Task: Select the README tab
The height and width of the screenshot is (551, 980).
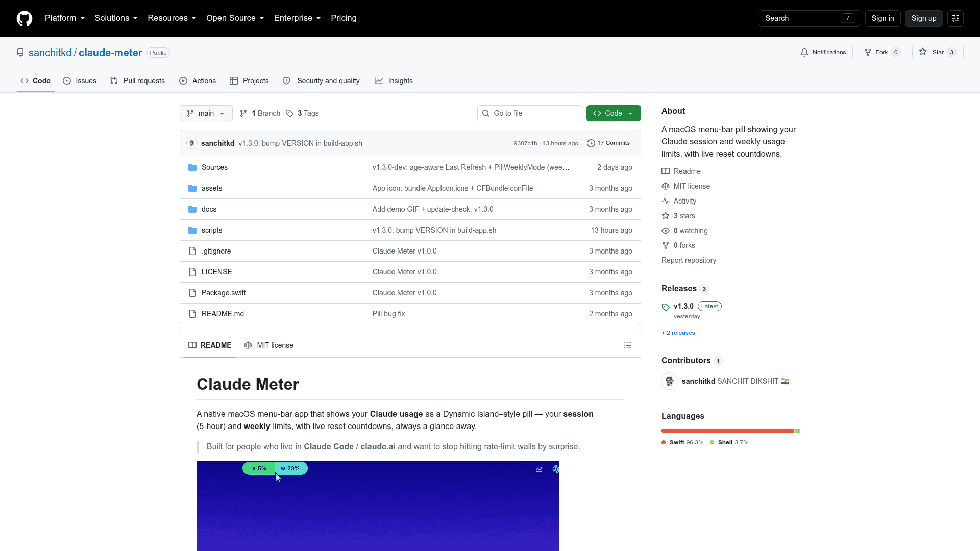Action: (x=210, y=345)
